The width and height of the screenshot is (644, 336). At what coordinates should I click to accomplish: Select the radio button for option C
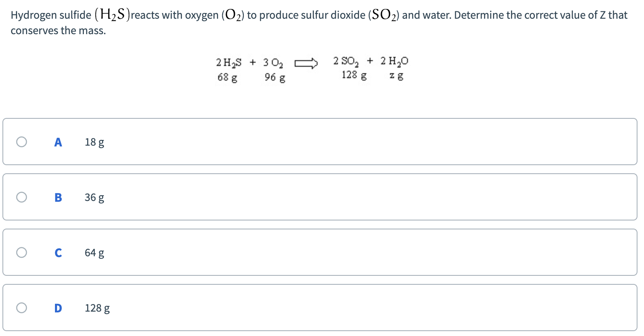[x=21, y=252]
